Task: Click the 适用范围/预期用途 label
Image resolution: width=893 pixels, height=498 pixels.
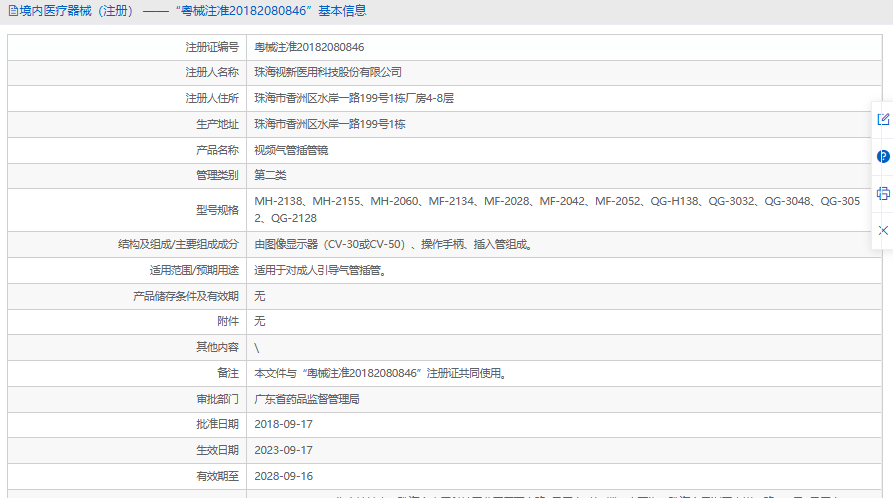Action: coord(194,271)
